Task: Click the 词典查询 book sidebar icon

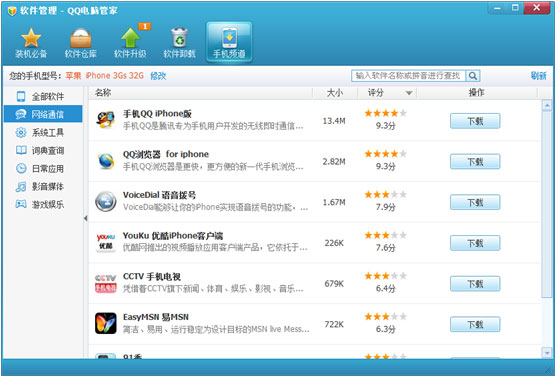Action: pos(21,150)
